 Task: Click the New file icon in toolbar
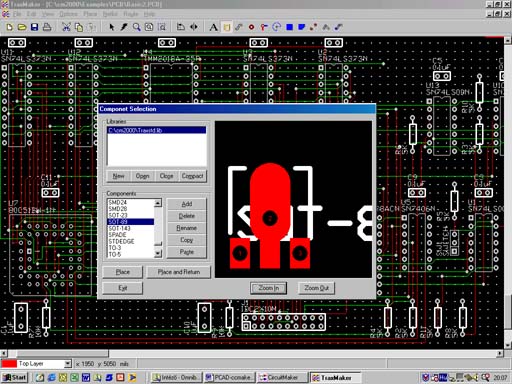[x=9, y=27]
